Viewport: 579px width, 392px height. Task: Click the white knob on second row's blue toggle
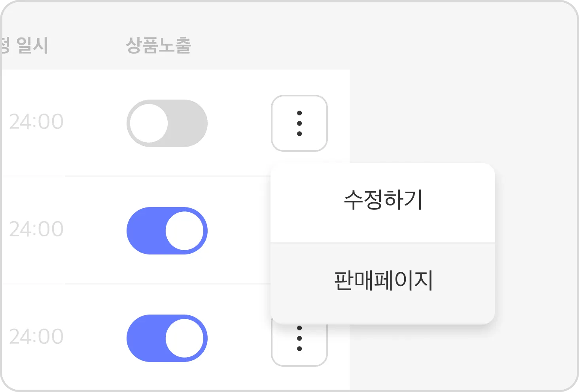click(x=184, y=231)
